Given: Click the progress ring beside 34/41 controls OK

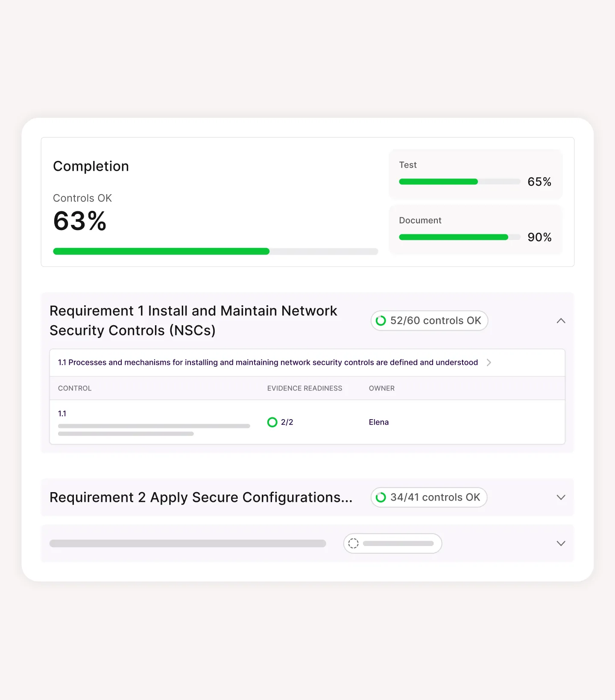Looking at the screenshot, I should (381, 497).
